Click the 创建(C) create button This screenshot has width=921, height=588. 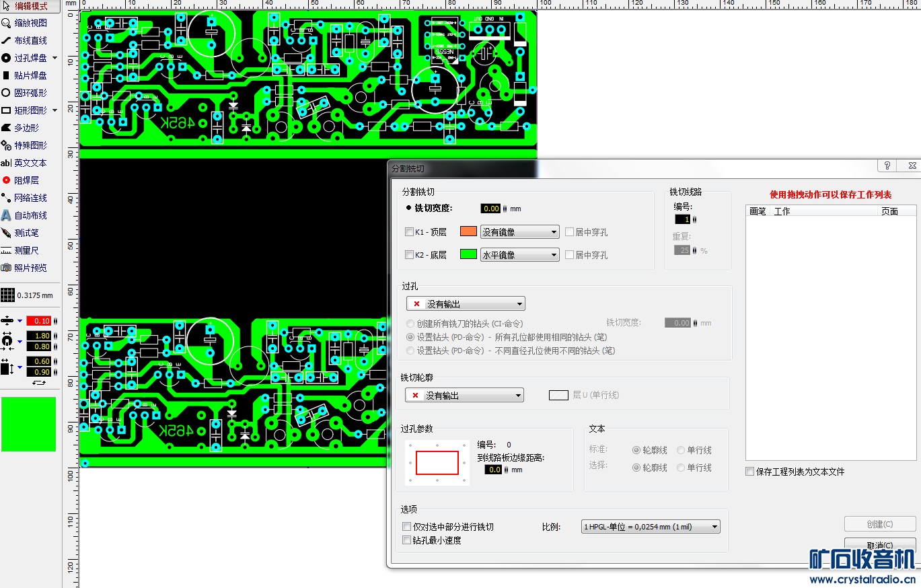coord(880,524)
